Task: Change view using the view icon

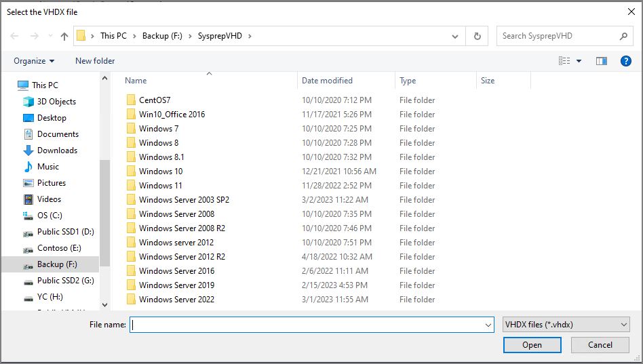Action: pyautogui.click(x=564, y=61)
